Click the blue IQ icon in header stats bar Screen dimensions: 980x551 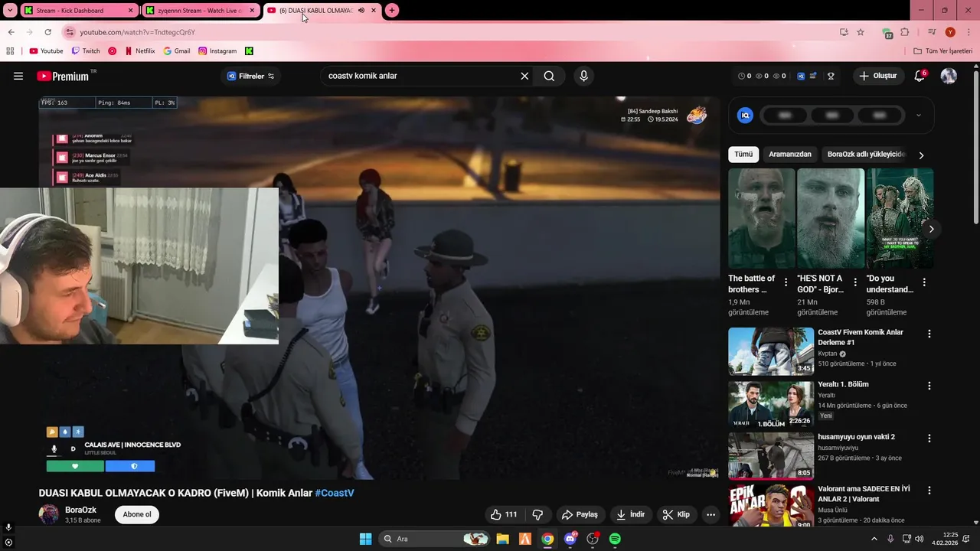[801, 76]
